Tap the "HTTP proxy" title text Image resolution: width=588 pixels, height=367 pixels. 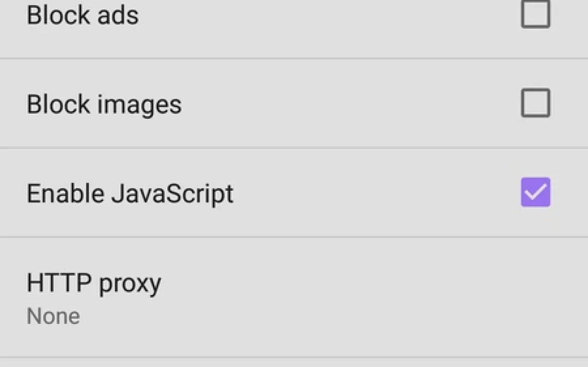coord(94,283)
